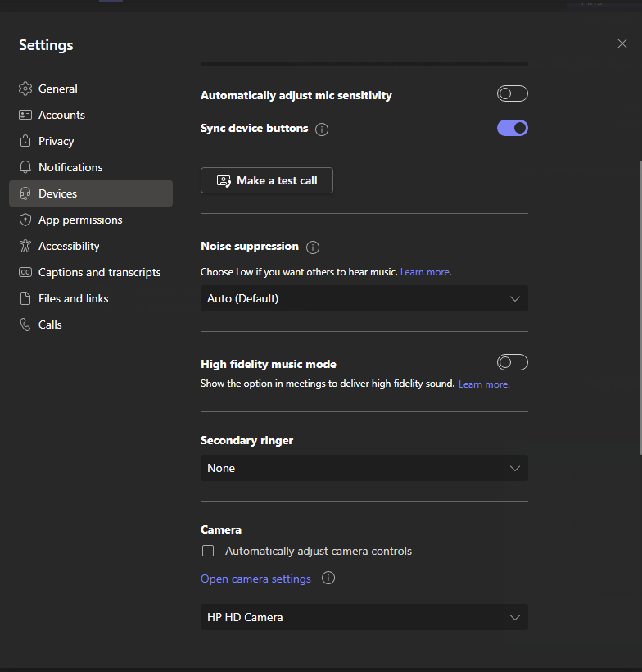Check Automatically adjust camera controls checkbox

(x=208, y=551)
